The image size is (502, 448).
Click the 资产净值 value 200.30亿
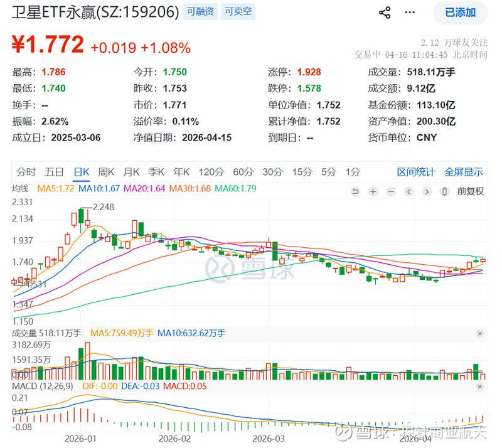pyautogui.click(x=436, y=121)
